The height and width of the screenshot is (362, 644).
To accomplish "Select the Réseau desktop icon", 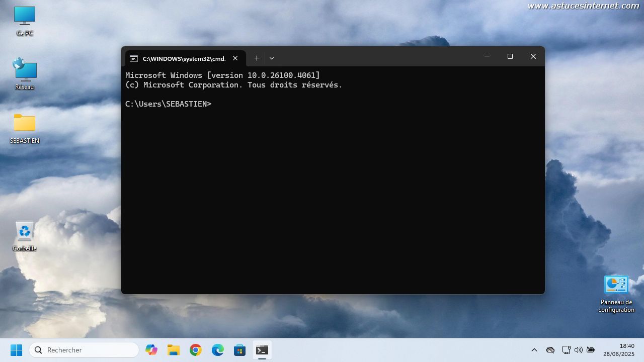I will click(24, 74).
